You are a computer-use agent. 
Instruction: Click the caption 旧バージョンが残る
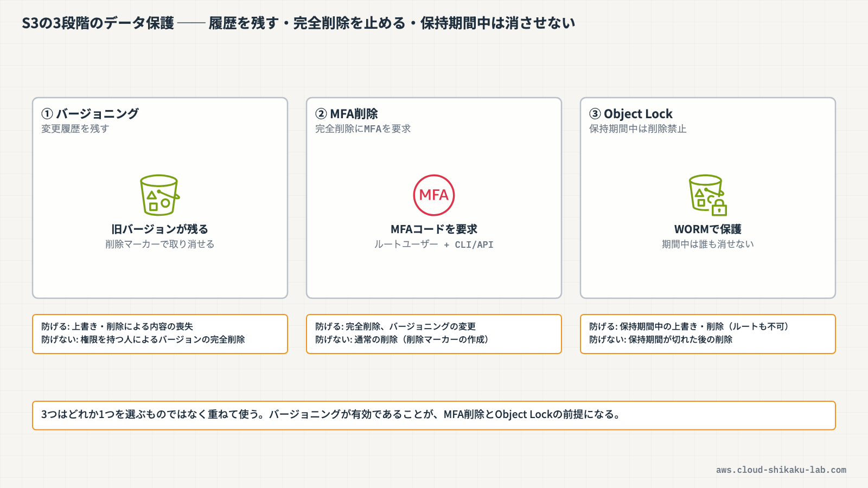point(160,229)
